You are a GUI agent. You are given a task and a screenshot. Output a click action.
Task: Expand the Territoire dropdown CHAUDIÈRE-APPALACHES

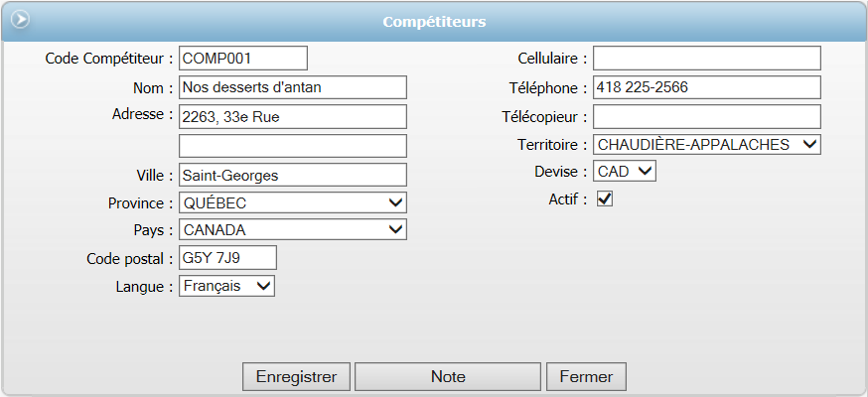[x=706, y=144]
